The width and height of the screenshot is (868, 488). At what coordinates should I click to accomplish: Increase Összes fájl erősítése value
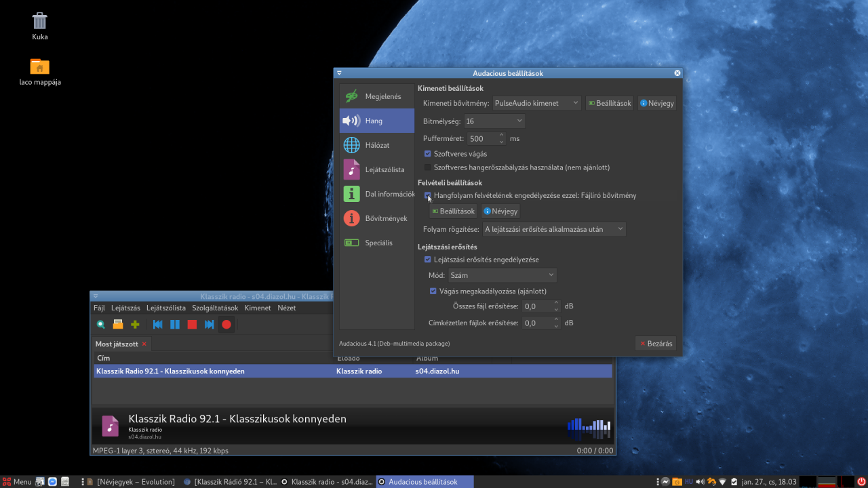coord(557,303)
